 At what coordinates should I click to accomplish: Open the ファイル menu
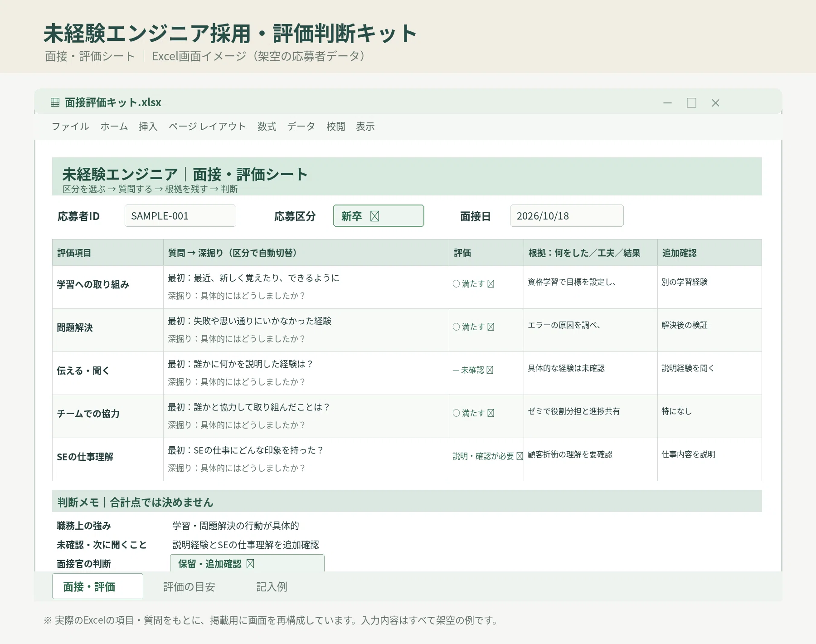[70, 127]
